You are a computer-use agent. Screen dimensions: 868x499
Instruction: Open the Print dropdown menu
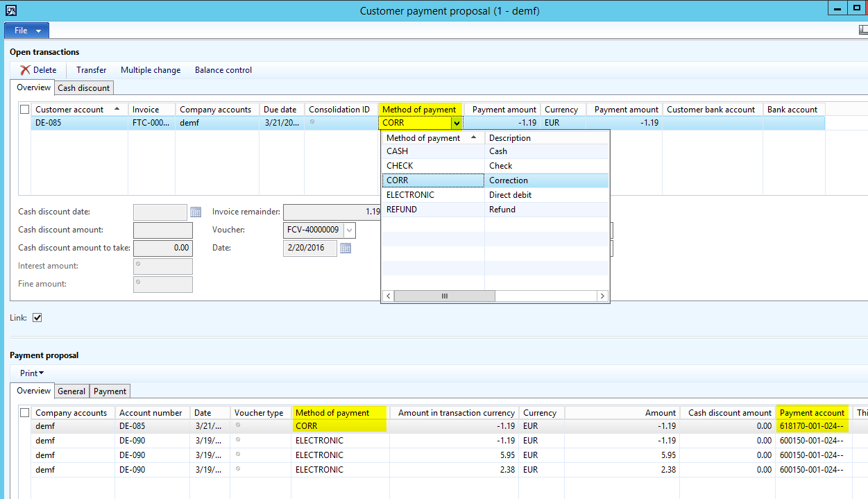(x=32, y=373)
